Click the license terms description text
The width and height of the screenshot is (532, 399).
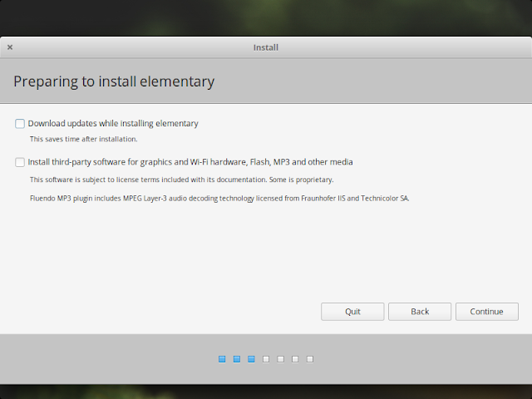(181, 180)
